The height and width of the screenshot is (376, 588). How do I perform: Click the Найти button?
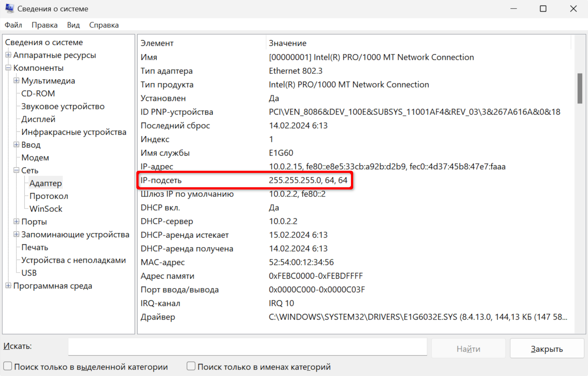click(x=468, y=348)
